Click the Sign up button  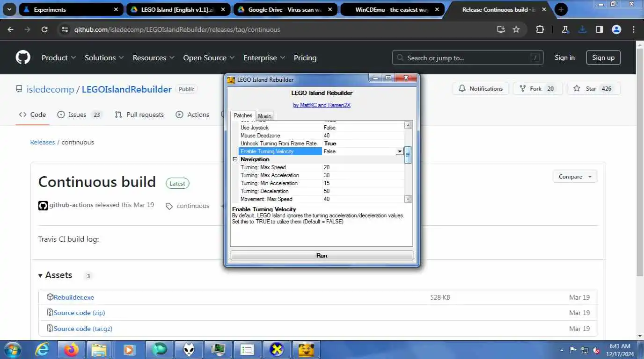point(603,57)
